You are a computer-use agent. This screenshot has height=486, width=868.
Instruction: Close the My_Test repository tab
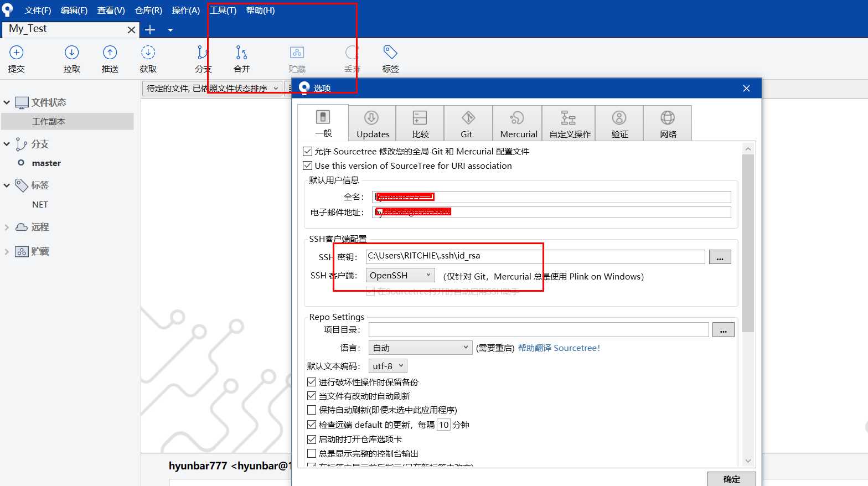coord(131,30)
